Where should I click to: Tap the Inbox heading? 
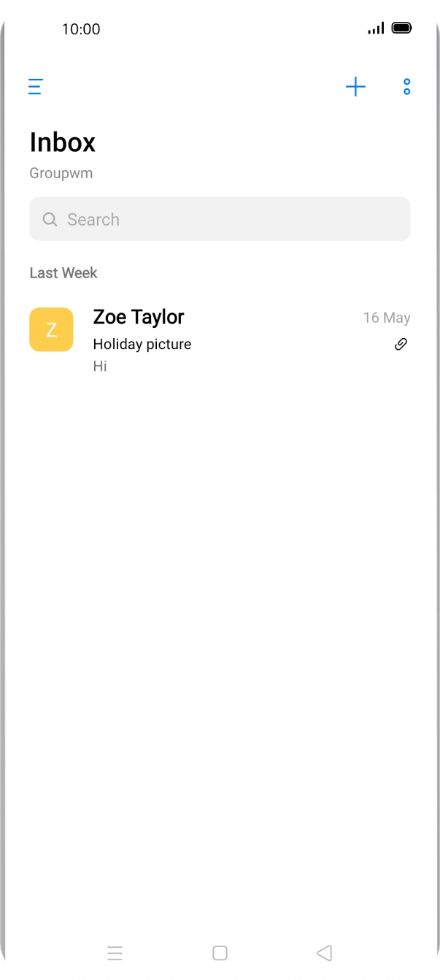63,142
